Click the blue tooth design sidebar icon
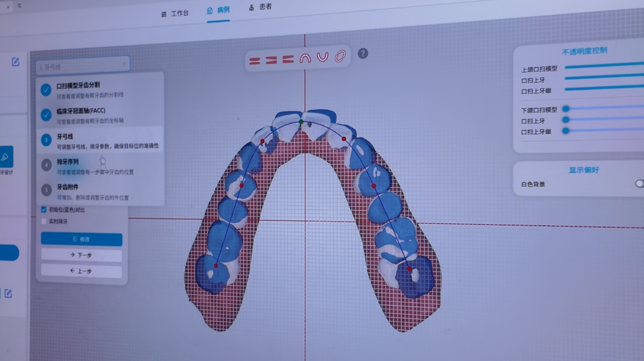Screen dimensions: 644x361 pos(6,157)
